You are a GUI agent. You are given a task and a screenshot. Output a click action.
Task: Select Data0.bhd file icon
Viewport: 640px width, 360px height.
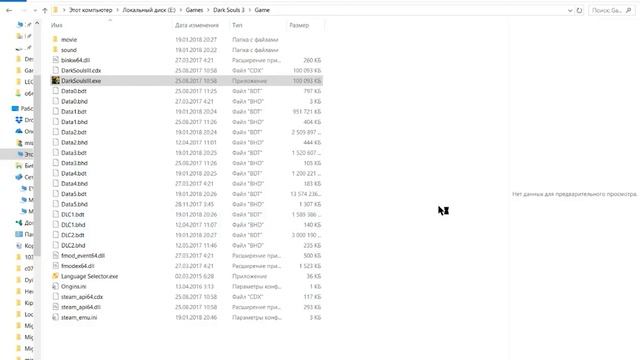pyautogui.click(x=56, y=101)
